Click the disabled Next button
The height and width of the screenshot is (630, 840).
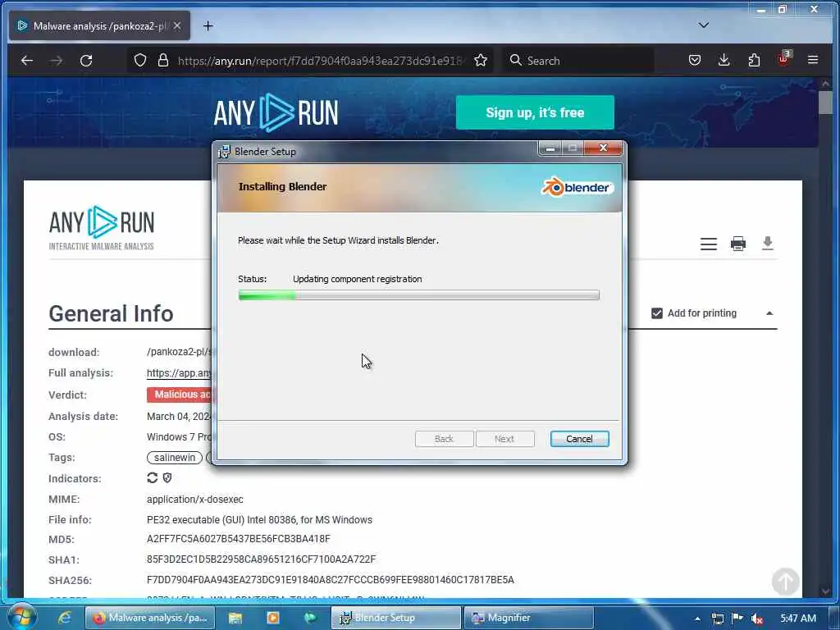504,439
